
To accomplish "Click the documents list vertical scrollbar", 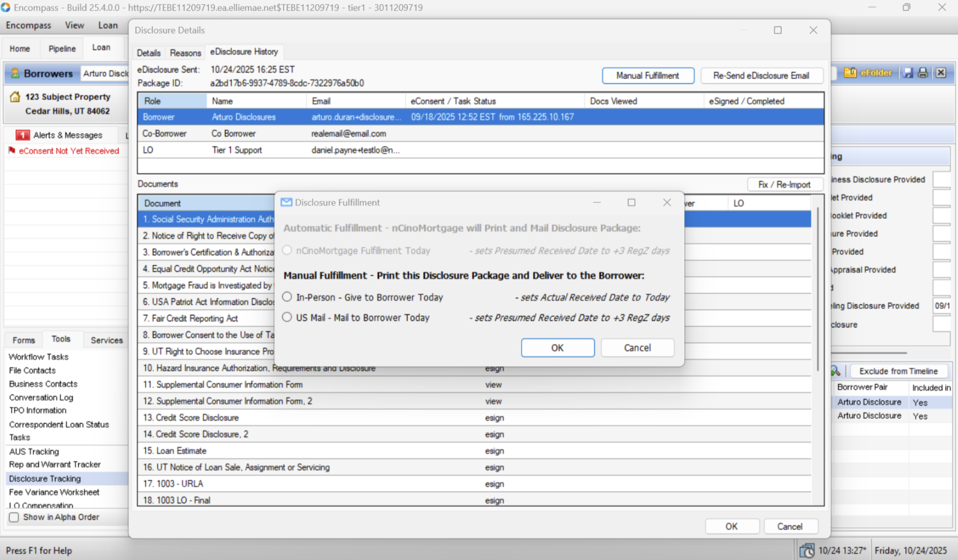I will point(817,290).
